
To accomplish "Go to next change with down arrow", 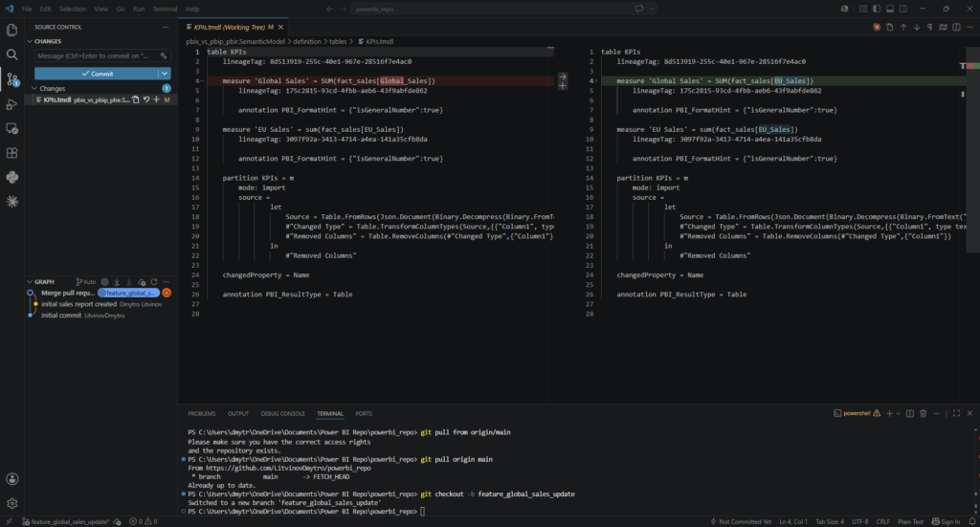I will click(916, 27).
